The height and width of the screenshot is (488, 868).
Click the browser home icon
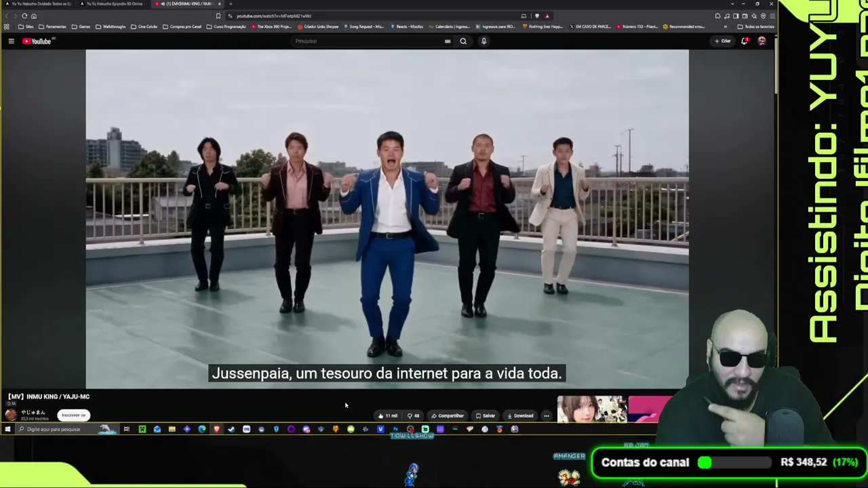click(x=34, y=16)
